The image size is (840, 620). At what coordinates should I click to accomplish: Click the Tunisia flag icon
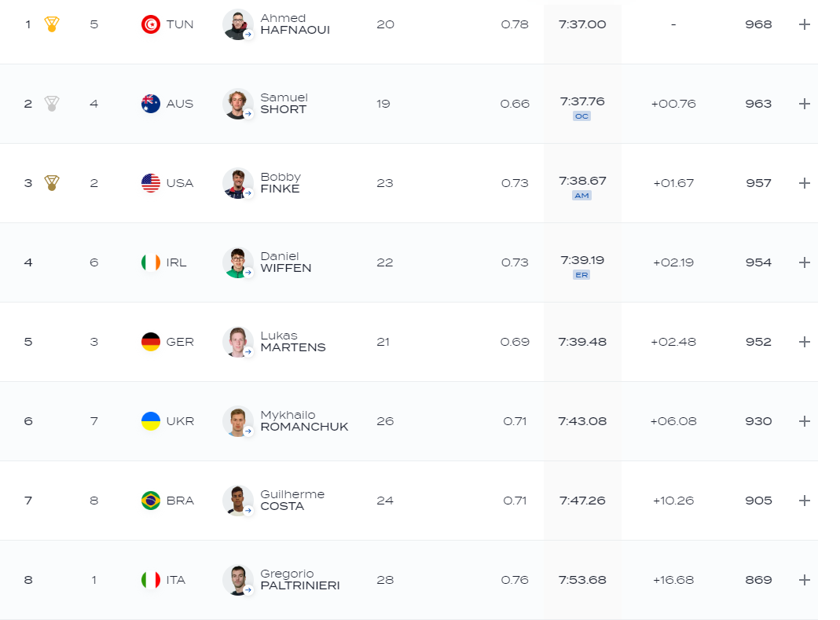[x=151, y=24]
